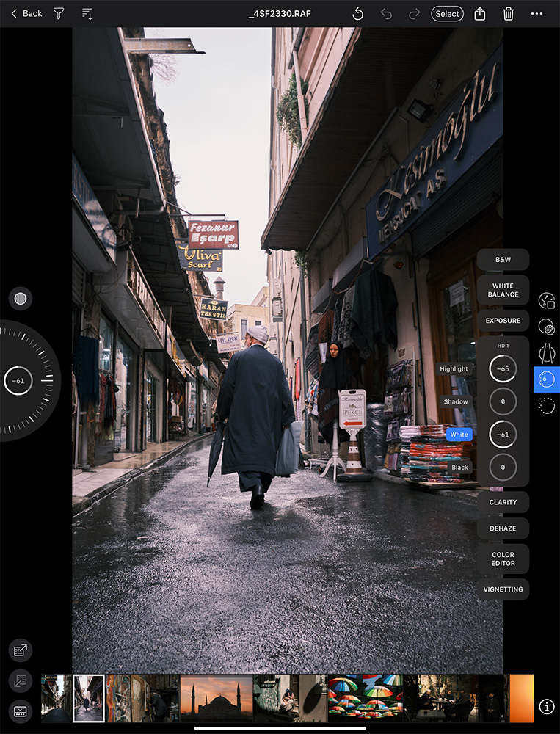Open the Clarity adjustment
Viewport: 560px width, 734px height.
point(503,502)
